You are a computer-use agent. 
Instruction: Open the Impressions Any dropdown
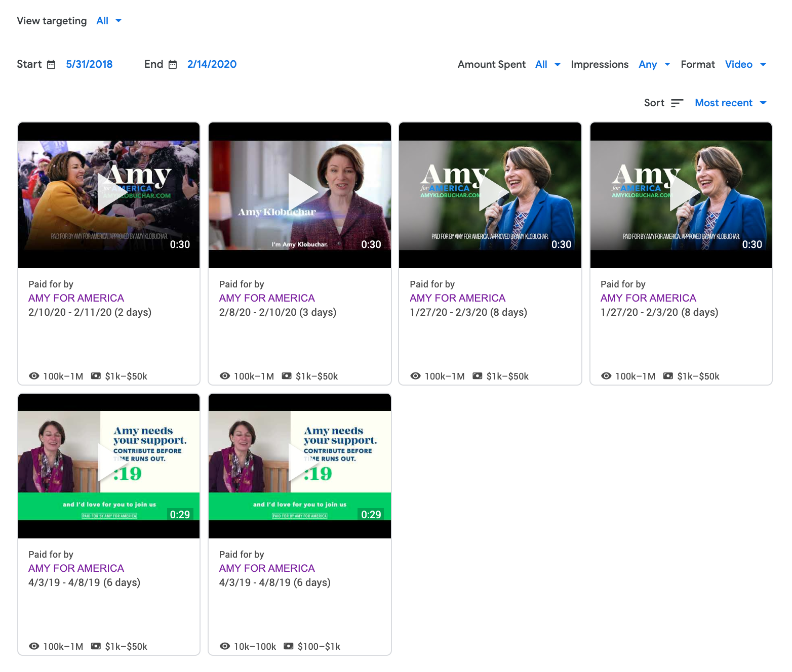[x=654, y=64]
